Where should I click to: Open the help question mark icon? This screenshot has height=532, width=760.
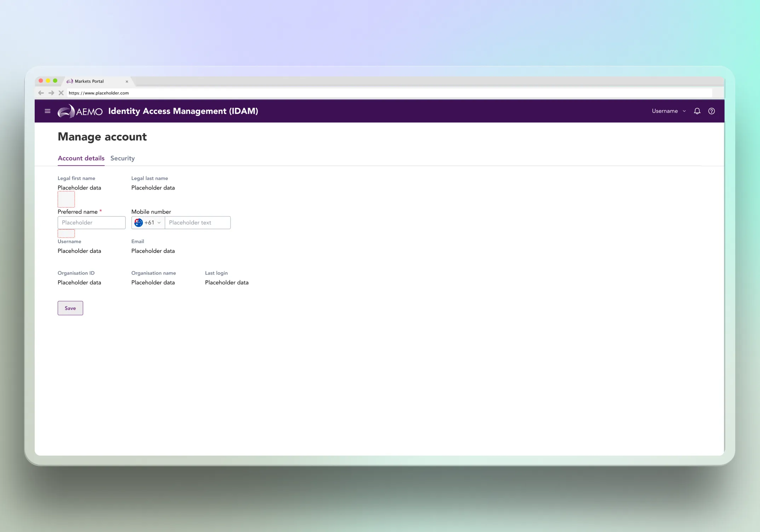pos(712,111)
